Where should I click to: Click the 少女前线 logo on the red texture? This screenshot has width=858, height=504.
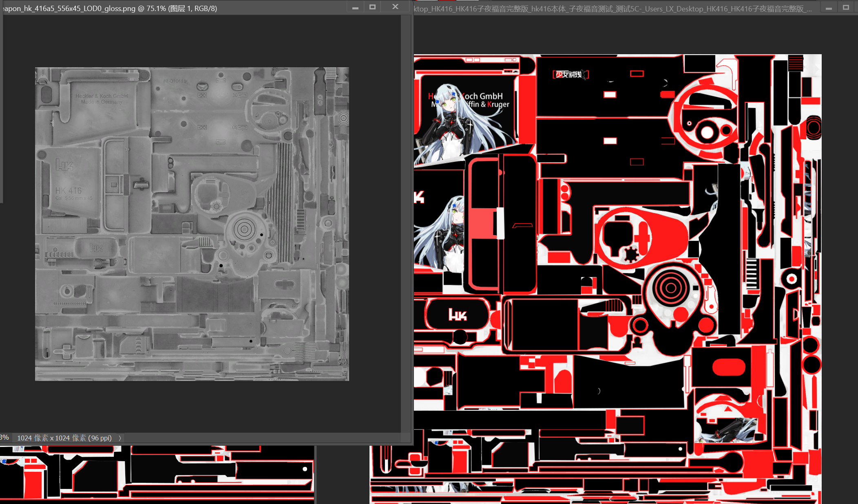tap(571, 74)
